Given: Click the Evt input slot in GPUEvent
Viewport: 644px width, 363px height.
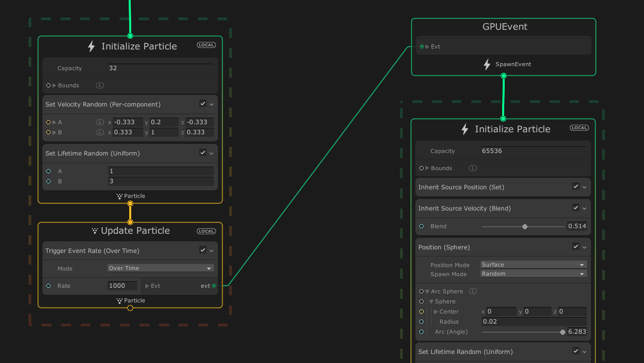Looking at the screenshot, I should click(x=422, y=46).
